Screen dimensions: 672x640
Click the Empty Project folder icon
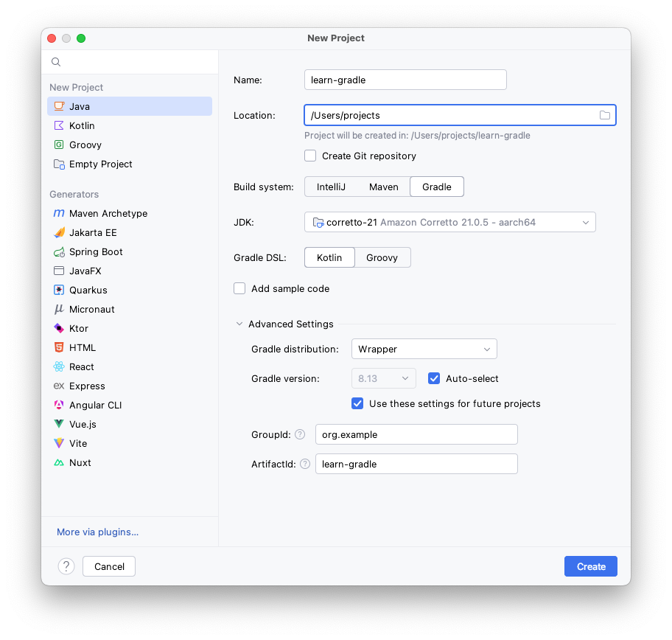[59, 164]
